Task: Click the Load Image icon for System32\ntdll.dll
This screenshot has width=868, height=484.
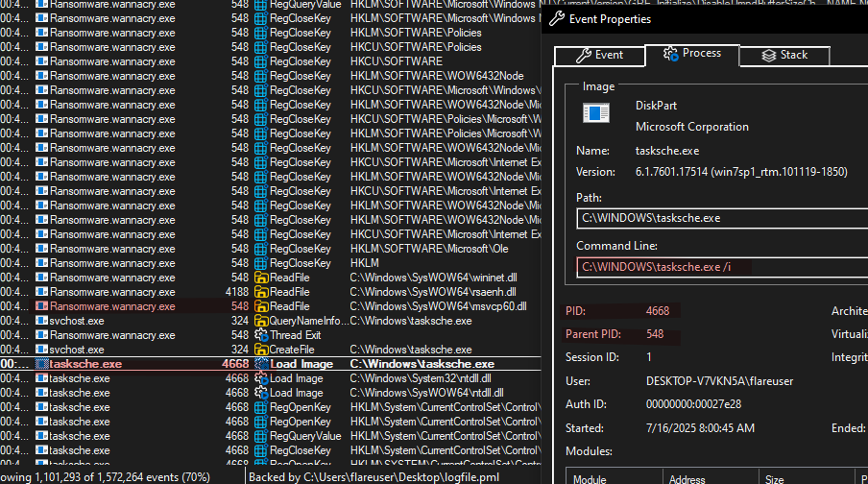Action: pyautogui.click(x=260, y=378)
